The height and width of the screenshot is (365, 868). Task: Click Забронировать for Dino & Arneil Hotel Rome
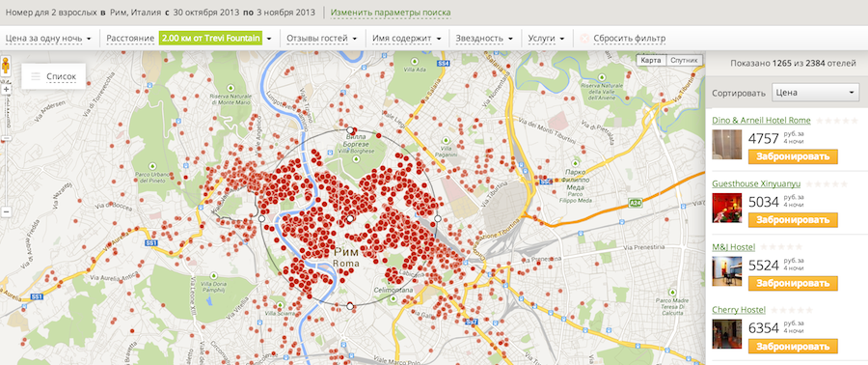point(793,156)
